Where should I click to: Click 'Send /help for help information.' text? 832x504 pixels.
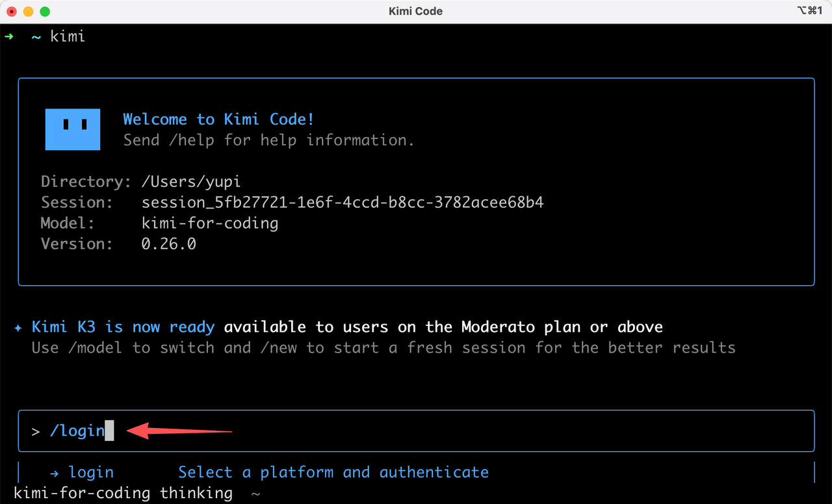pos(268,140)
